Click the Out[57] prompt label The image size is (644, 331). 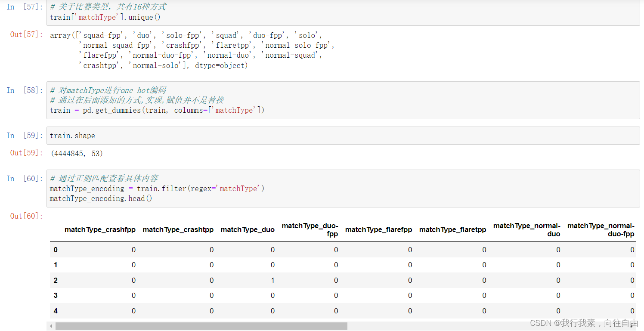(x=27, y=34)
